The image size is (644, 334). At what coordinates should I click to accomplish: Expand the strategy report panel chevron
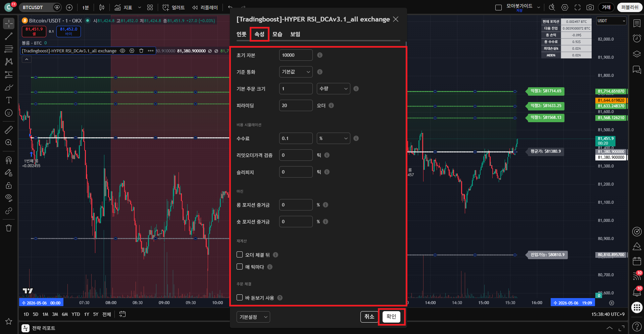pyautogui.click(x=609, y=328)
